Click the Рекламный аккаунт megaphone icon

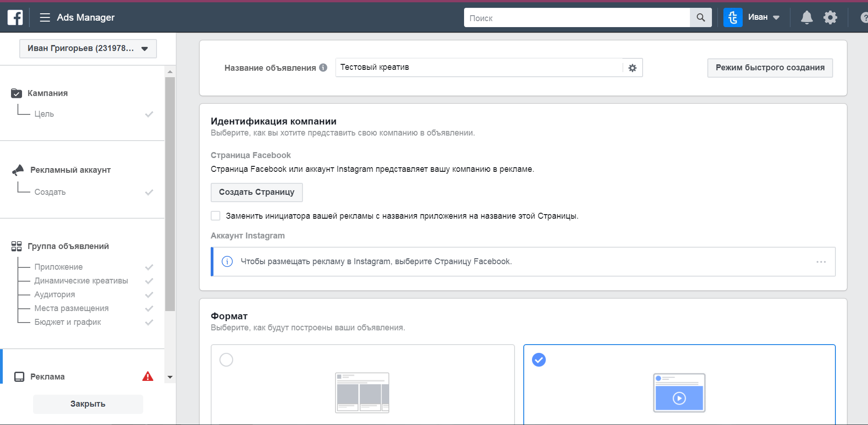point(18,170)
